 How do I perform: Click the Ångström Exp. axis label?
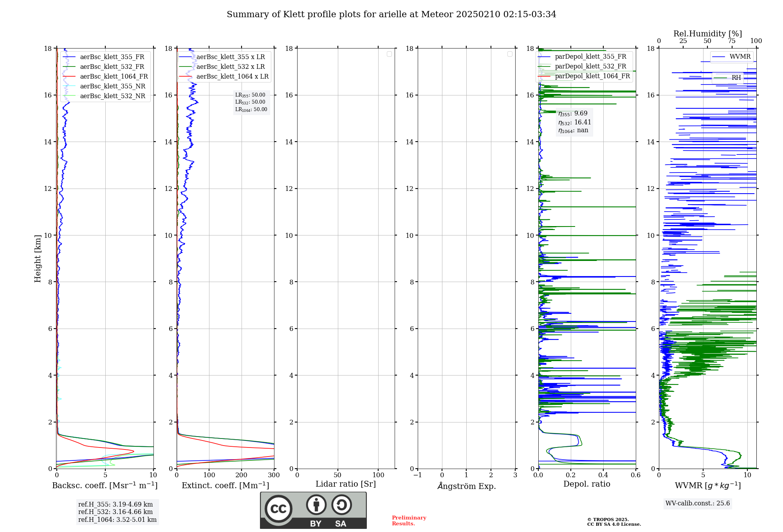(x=467, y=486)
